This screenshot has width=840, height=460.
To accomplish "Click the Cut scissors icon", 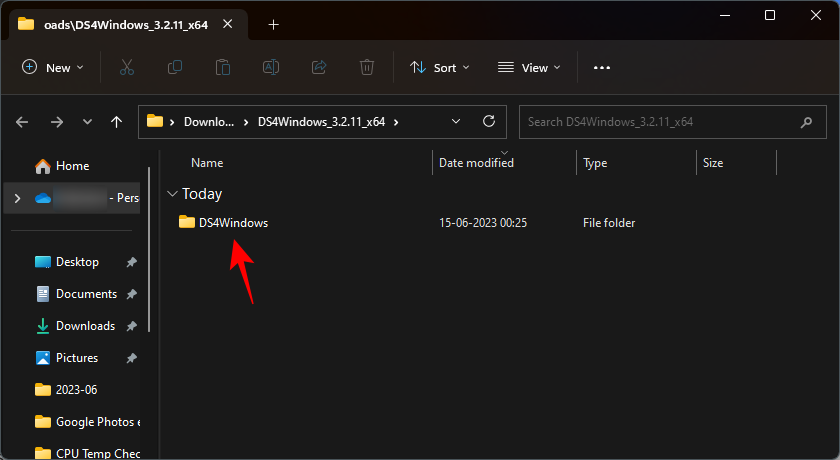I will click(126, 67).
